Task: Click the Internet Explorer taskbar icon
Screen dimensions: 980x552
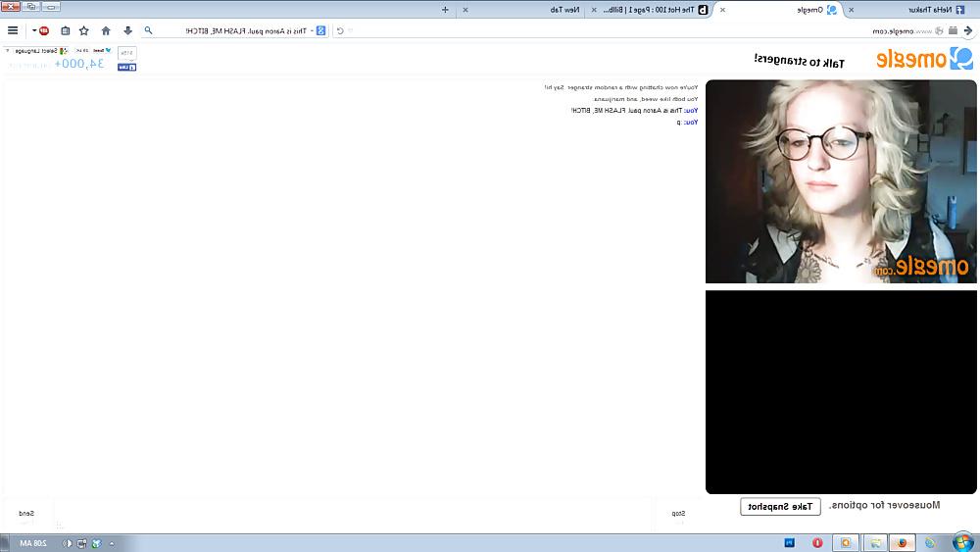Action: pyautogui.click(x=930, y=542)
